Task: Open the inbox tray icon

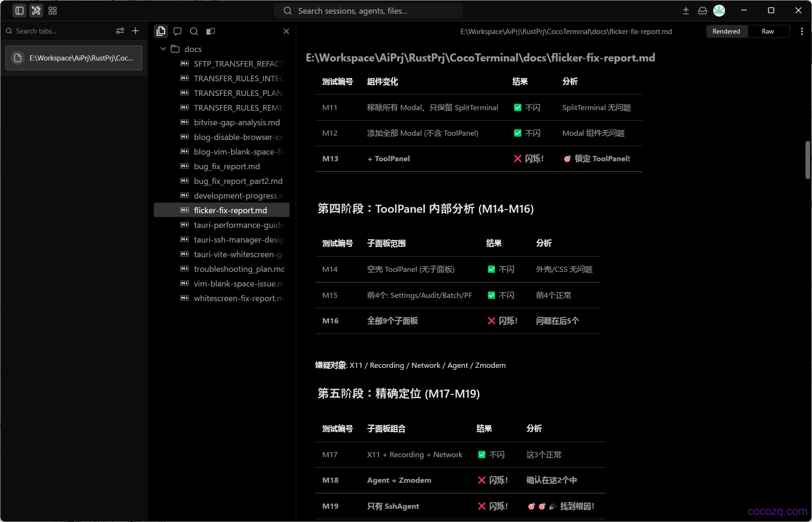Action: (703, 10)
